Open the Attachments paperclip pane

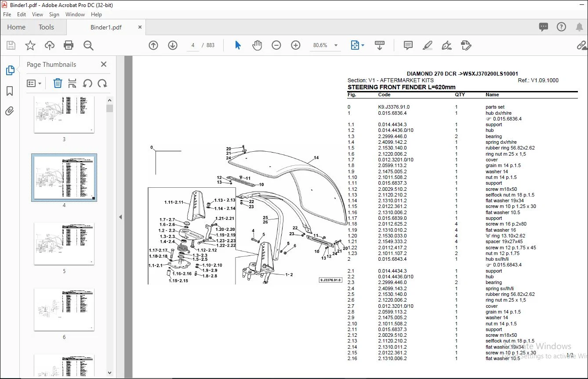pos(10,111)
